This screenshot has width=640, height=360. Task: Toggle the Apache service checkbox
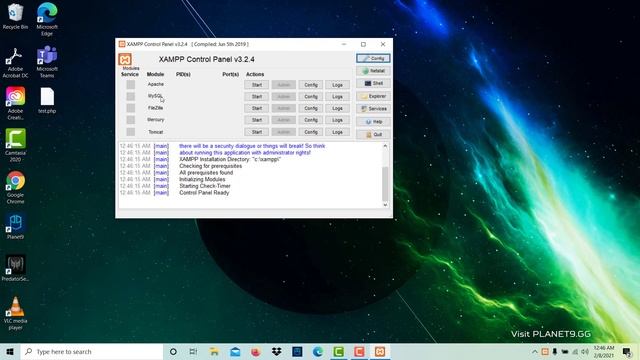131,84
